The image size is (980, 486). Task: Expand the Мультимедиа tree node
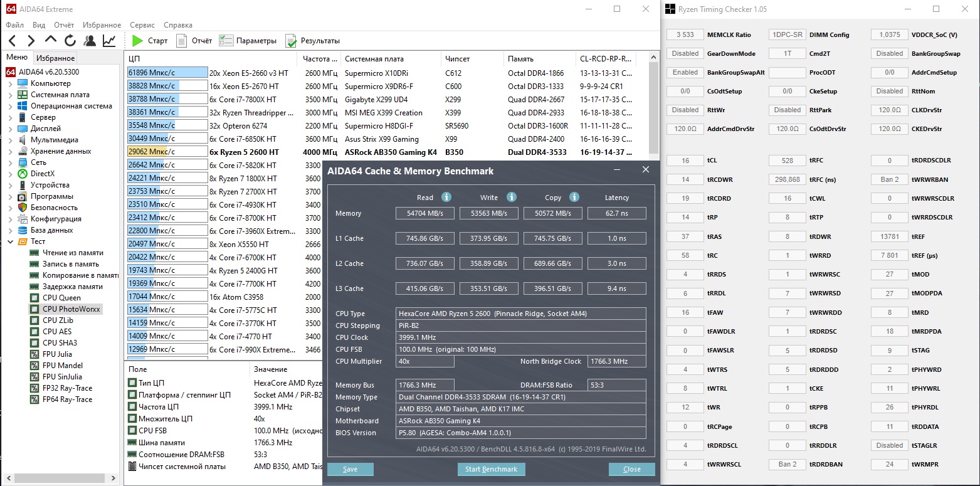pos(10,140)
